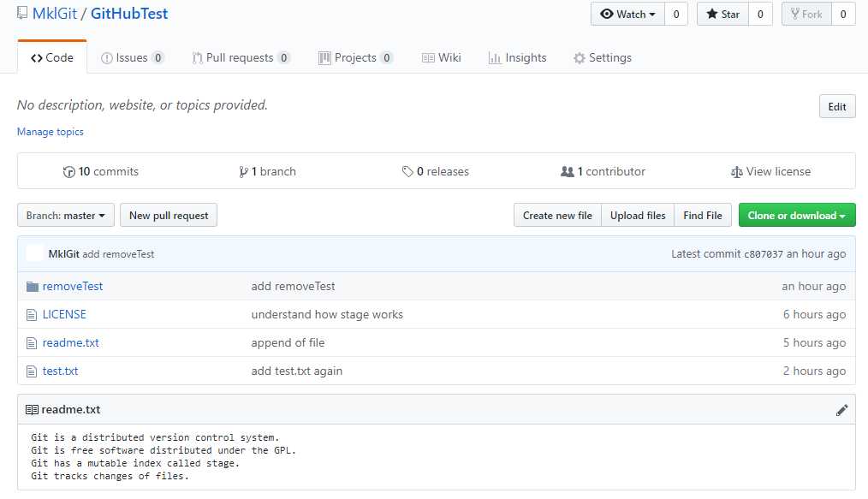View the 10 commits list

click(x=101, y=171)
